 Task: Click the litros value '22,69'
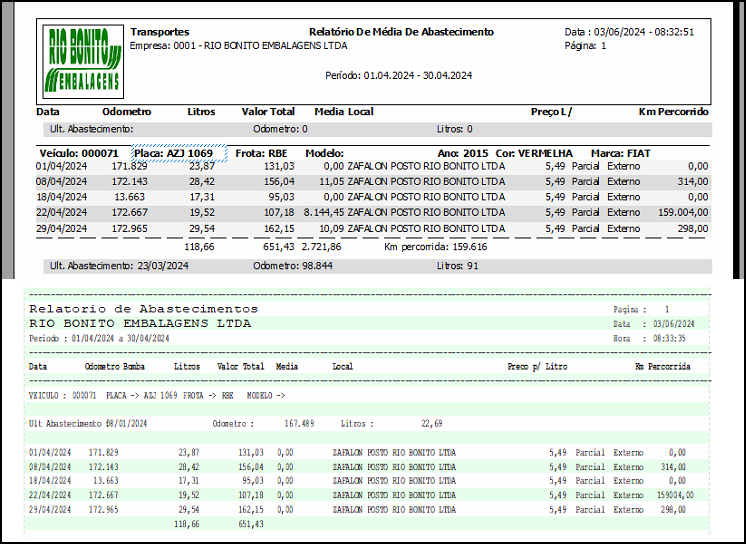coord(432,423)
